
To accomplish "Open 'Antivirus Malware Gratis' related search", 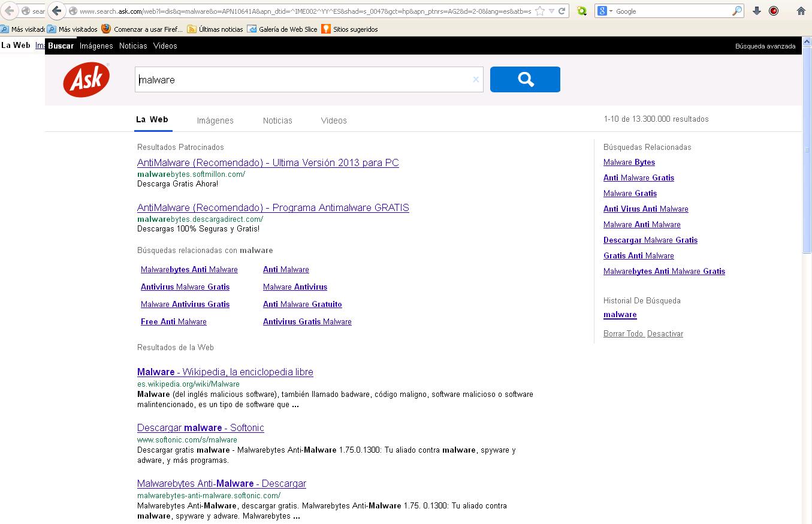I will point(185,287).
